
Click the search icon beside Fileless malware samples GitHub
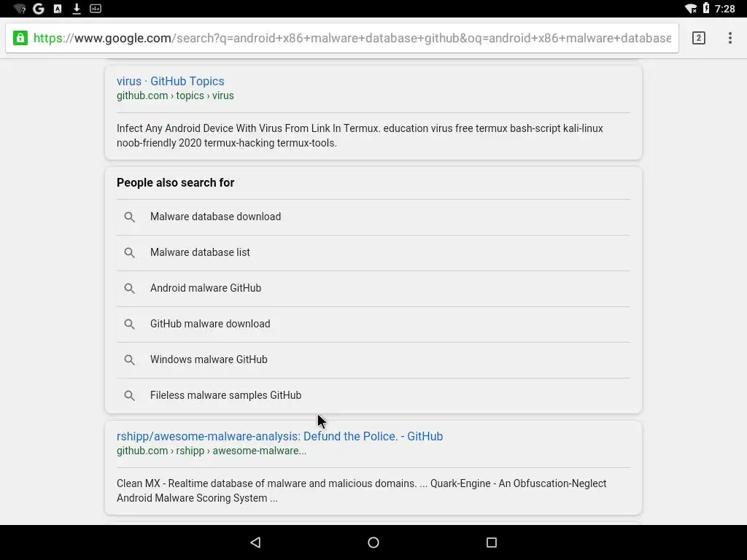pos(130,396)
